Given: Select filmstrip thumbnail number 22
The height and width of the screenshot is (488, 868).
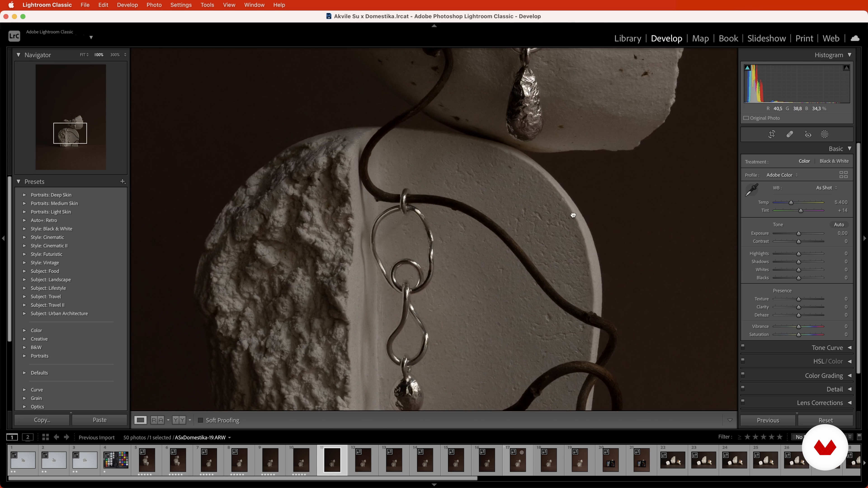Looking at the screenshot, I should click(672, 460).
